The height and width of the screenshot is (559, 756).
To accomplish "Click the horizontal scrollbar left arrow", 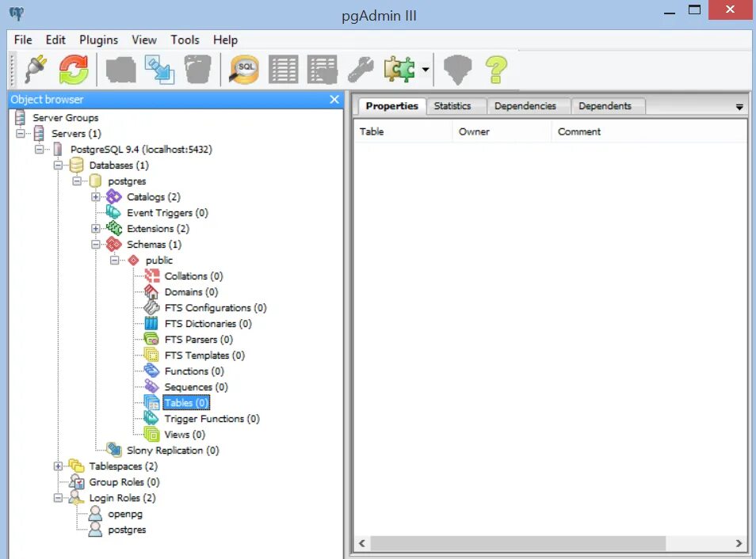I will click(x=362, y=543).
